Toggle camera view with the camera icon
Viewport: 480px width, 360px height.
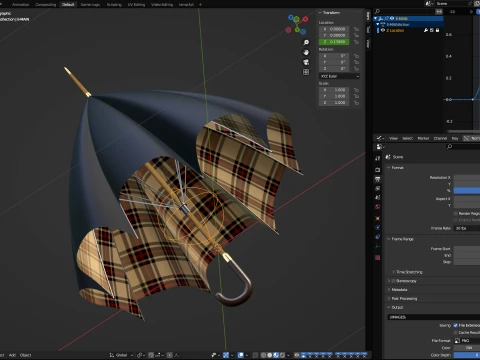point(306,62)
